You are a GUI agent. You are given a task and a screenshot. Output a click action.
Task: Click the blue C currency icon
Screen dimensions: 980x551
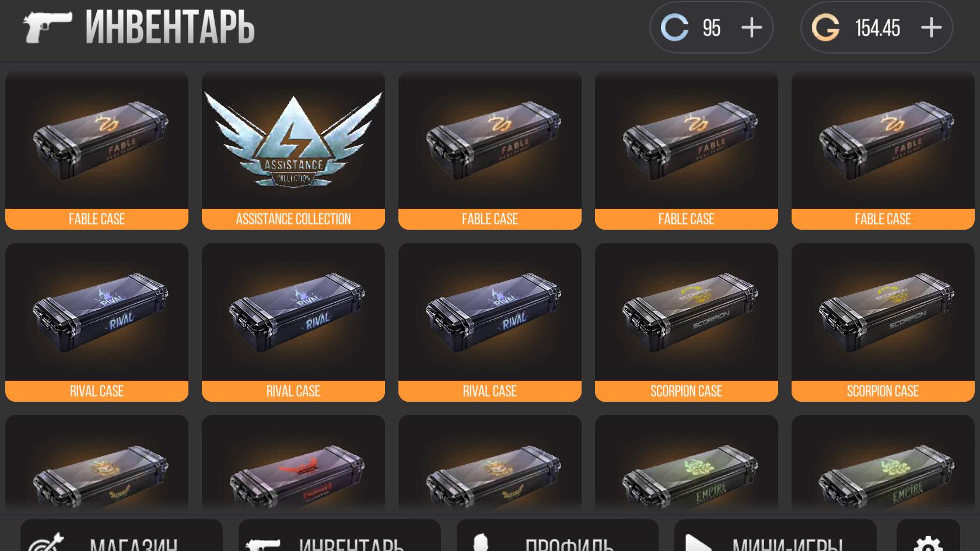coord(674,27)
